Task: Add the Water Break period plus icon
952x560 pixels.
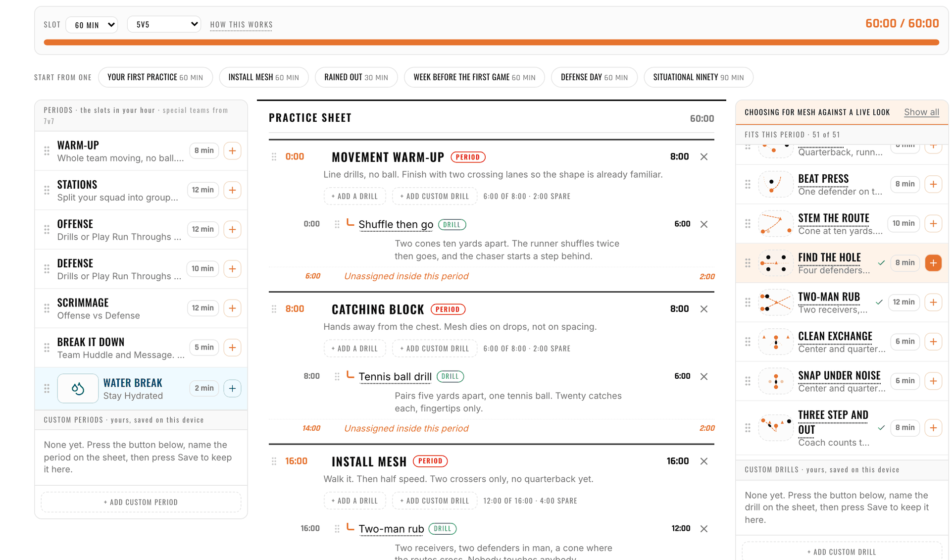Action: pos(232,388)
